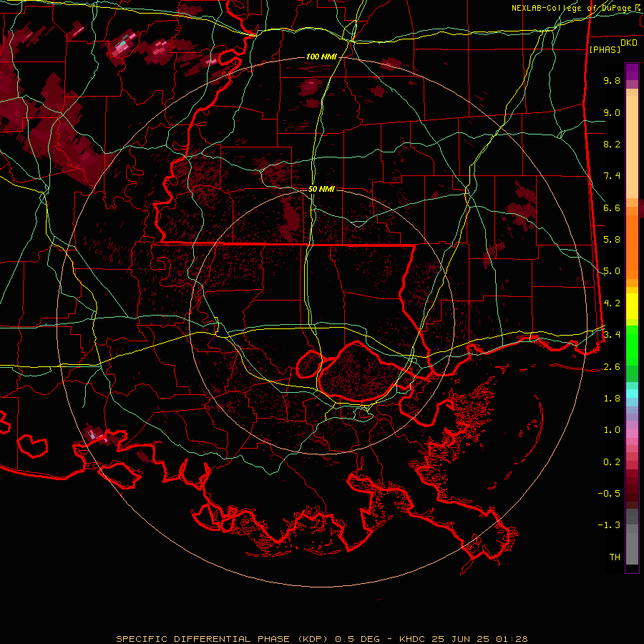
Task: Select the 8.2 legend value
Action: (x=612, y=144)
